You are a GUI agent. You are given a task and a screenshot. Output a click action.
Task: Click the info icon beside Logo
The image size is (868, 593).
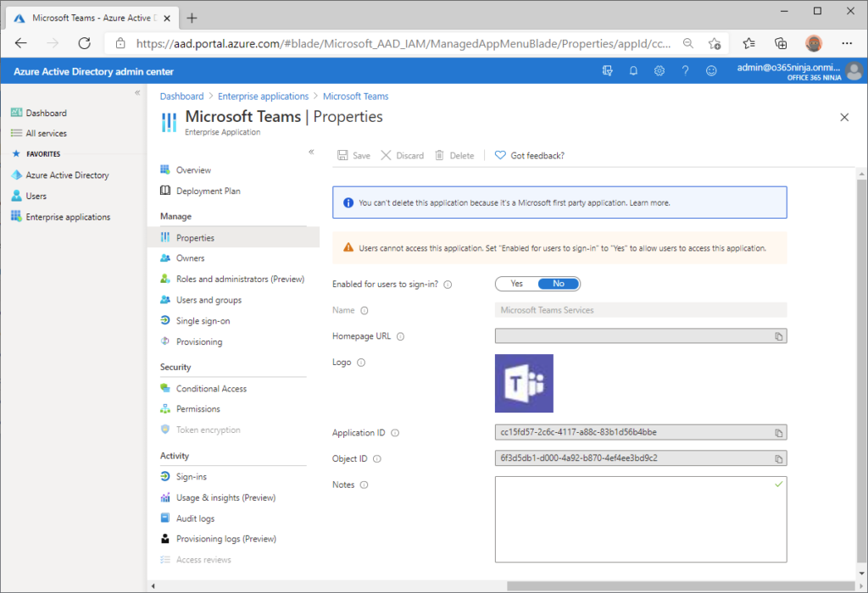click(360, 363)
